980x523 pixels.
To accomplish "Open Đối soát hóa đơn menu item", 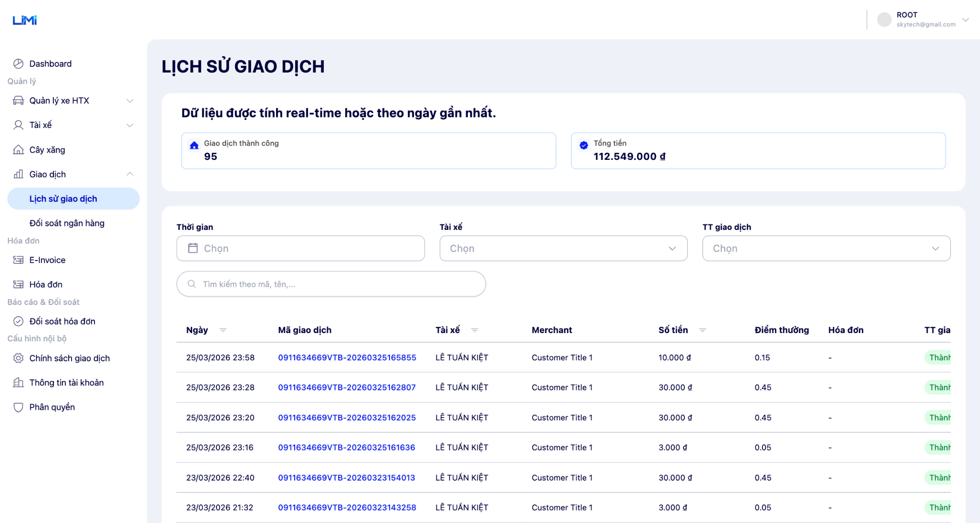I will pos(73,321).
